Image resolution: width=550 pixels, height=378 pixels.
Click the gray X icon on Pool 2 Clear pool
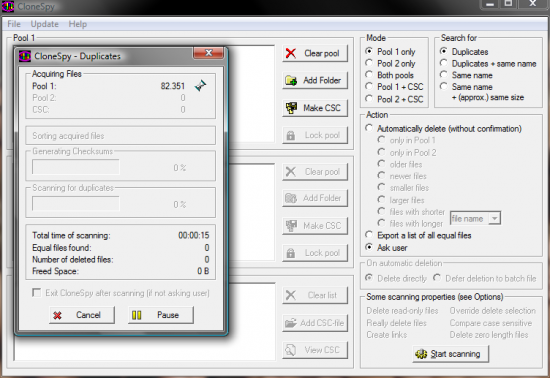coord(291,171)
